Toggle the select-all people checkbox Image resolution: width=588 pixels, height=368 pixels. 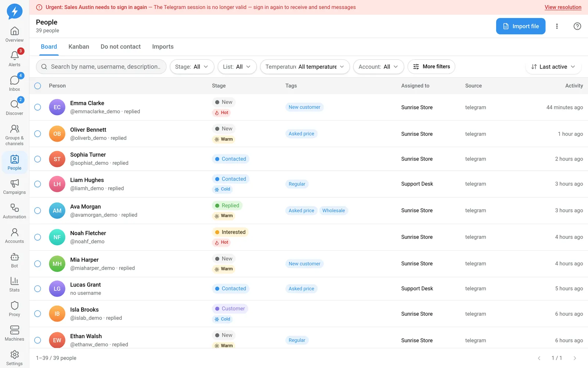pos(37,86)
